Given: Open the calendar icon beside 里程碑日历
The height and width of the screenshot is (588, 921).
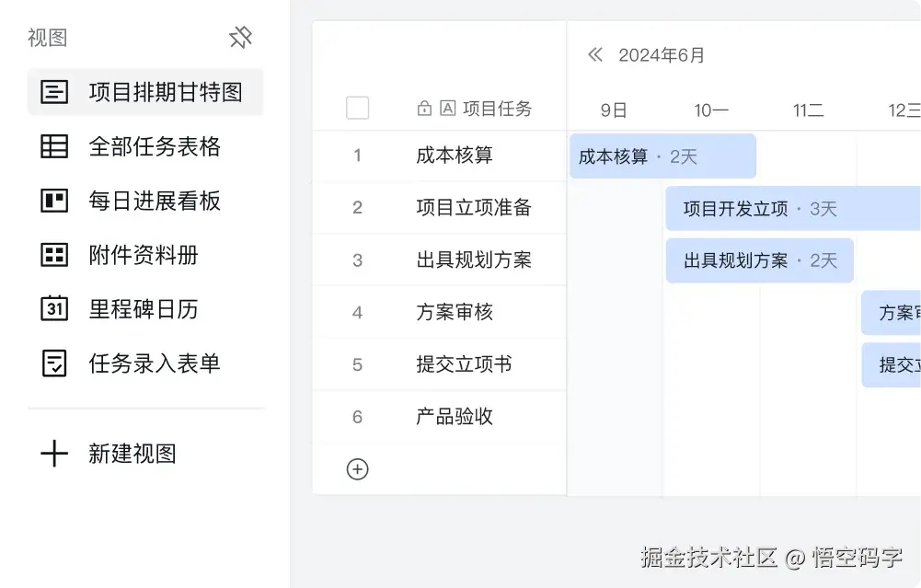Looking at the screenshot, I should (x=55, y=309).
